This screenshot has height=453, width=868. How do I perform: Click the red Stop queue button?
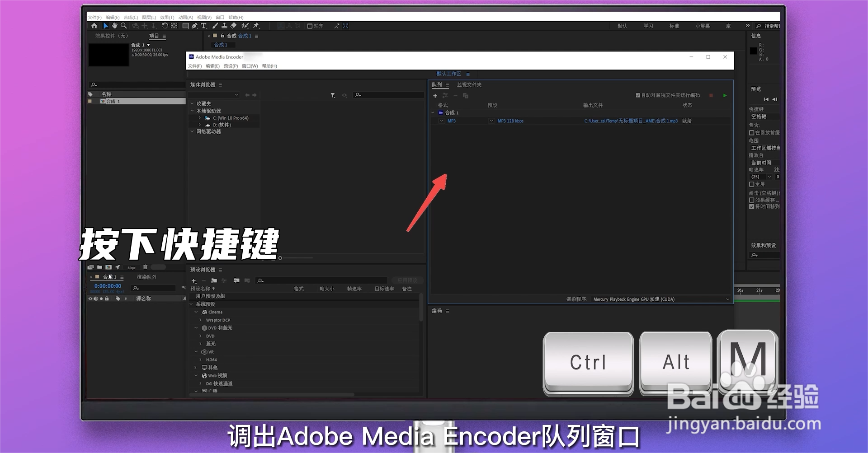pos(711,96)
